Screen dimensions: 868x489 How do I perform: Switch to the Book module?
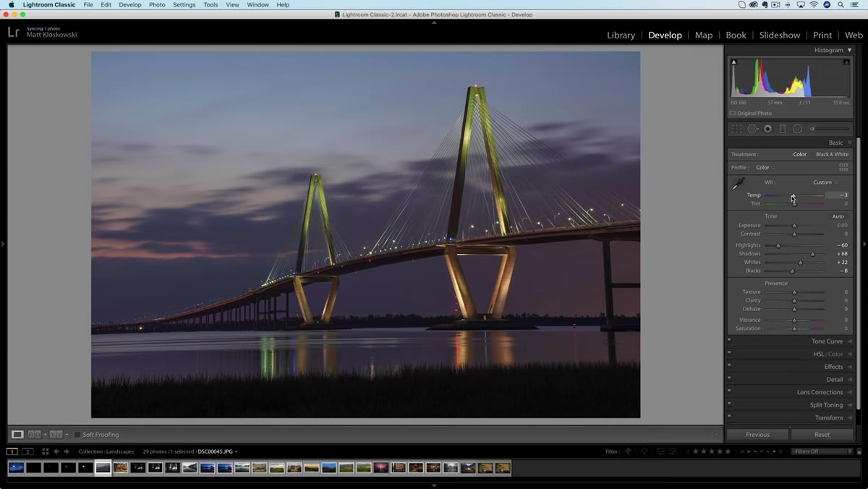coord(736,35)
